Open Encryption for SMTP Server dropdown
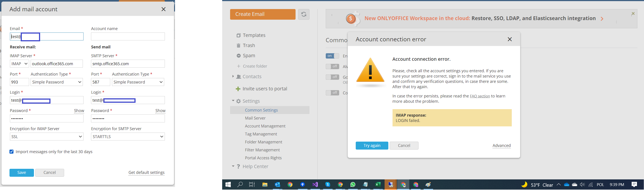This screenshot has width=644, height=190. [x=128, y=137]
